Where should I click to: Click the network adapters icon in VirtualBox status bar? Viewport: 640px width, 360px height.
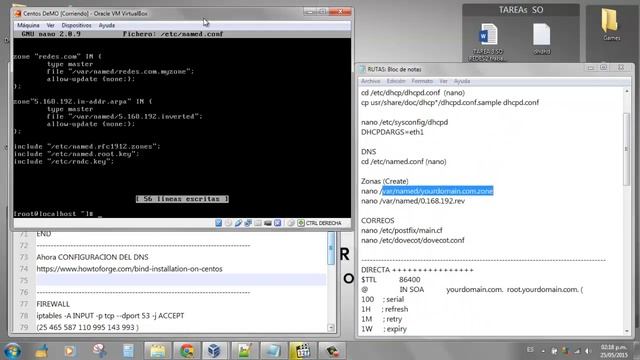(x=248, y=223)
